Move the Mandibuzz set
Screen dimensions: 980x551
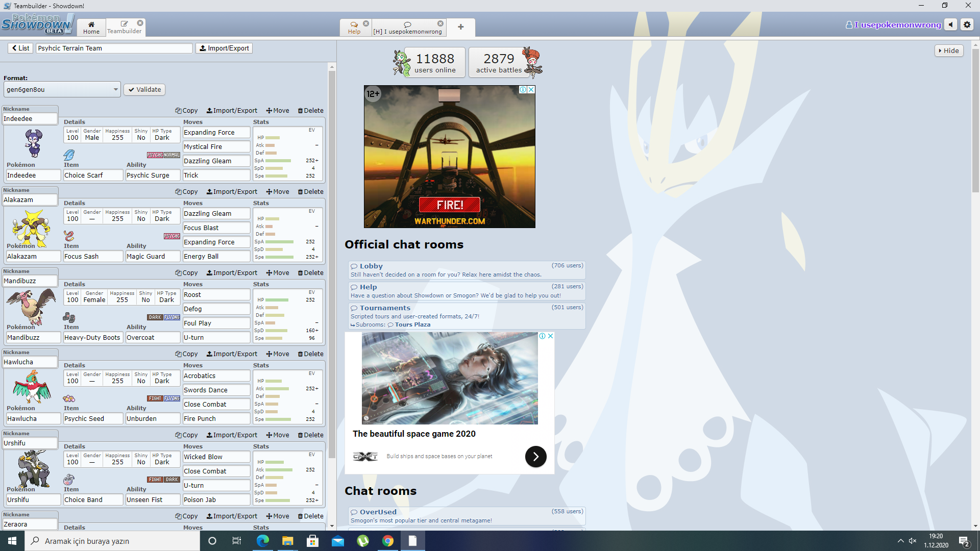(x=278, y=272)
